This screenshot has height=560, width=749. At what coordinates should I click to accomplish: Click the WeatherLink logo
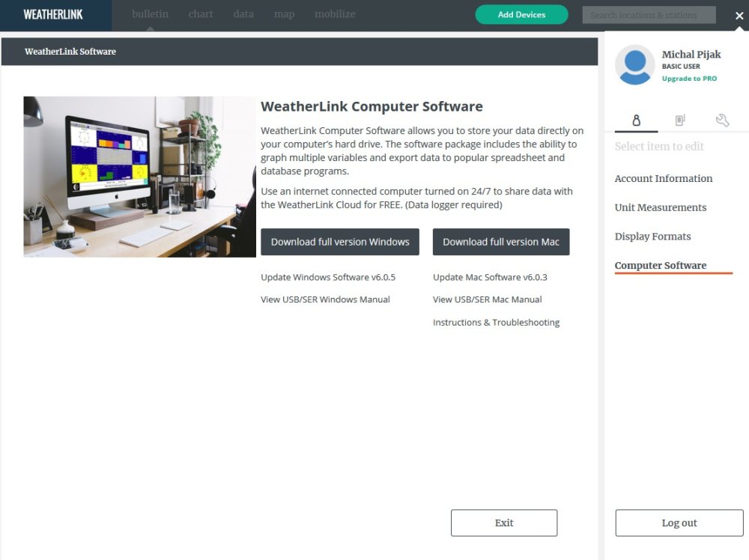point(53,13)
